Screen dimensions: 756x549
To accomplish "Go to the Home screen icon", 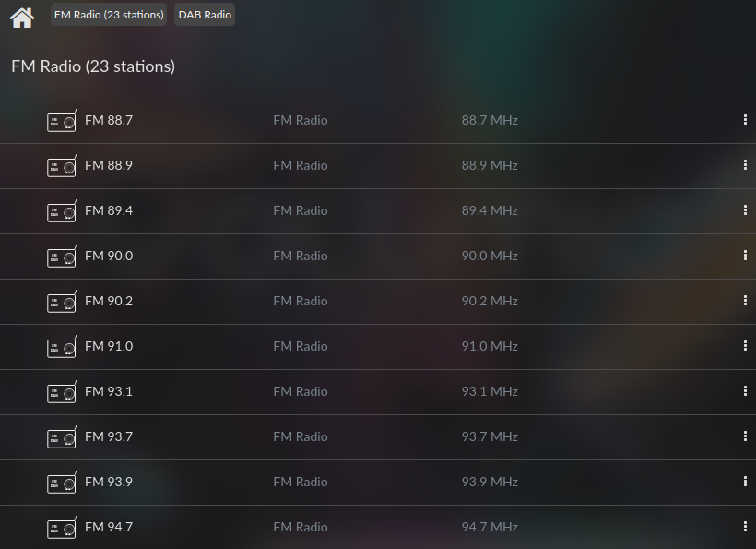I will [x=22, y=17].
